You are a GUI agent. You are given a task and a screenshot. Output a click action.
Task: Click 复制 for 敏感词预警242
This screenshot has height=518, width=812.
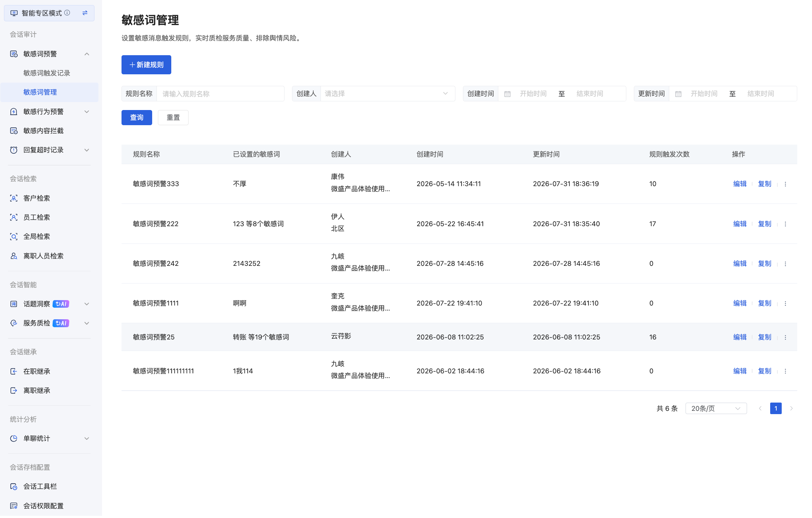tap(764, 264)
